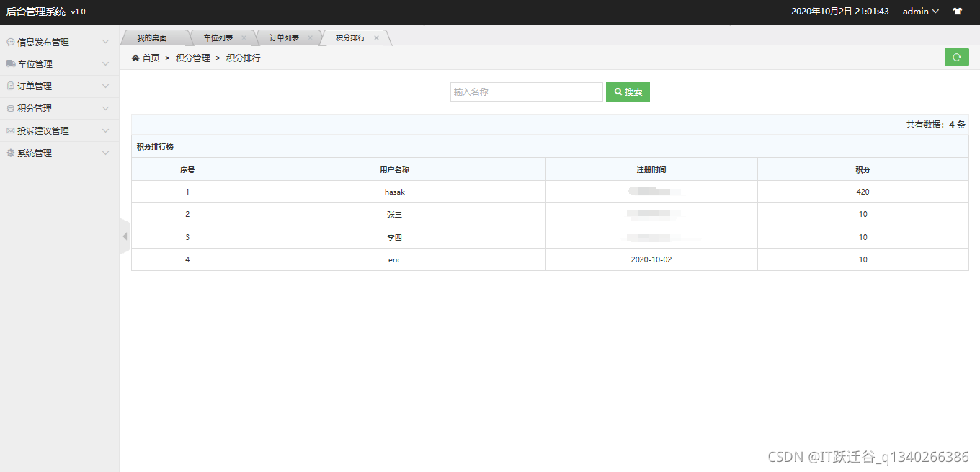Expand the 系统管理 chevron
The width and height of the screenshot is (980, 472).
click(x=106, y=153)
